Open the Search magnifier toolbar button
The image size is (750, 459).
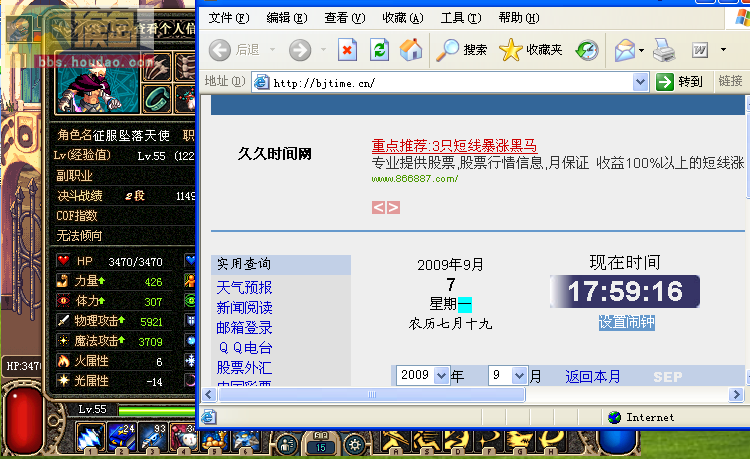(462, 50)
